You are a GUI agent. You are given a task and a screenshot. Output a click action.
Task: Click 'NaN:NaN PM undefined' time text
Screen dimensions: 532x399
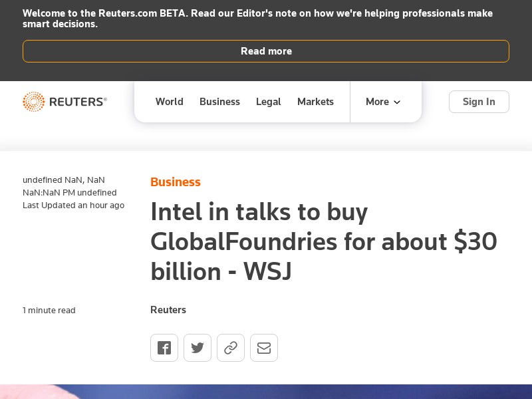pyautogui.click(x=70, y=192)
